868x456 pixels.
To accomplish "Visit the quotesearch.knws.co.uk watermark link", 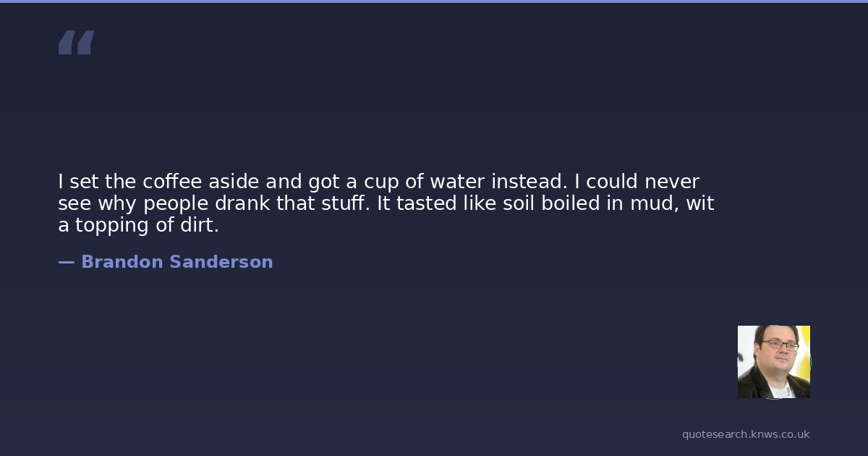I will [745, 434].
